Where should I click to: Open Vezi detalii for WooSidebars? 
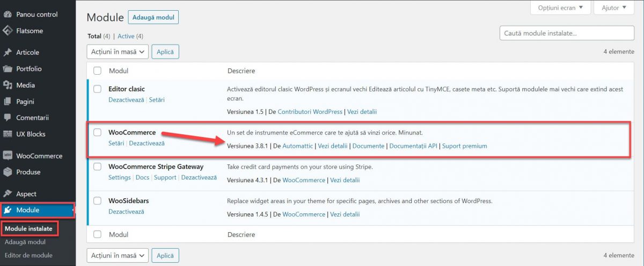345,214
